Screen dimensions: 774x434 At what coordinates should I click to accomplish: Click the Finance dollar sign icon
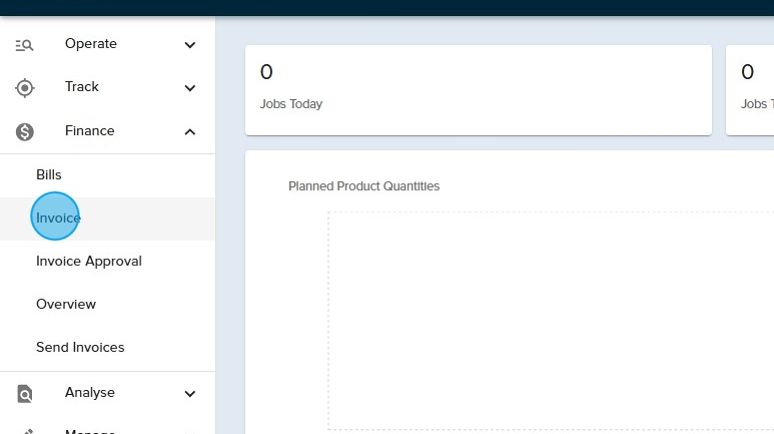[x=25, y=131]
